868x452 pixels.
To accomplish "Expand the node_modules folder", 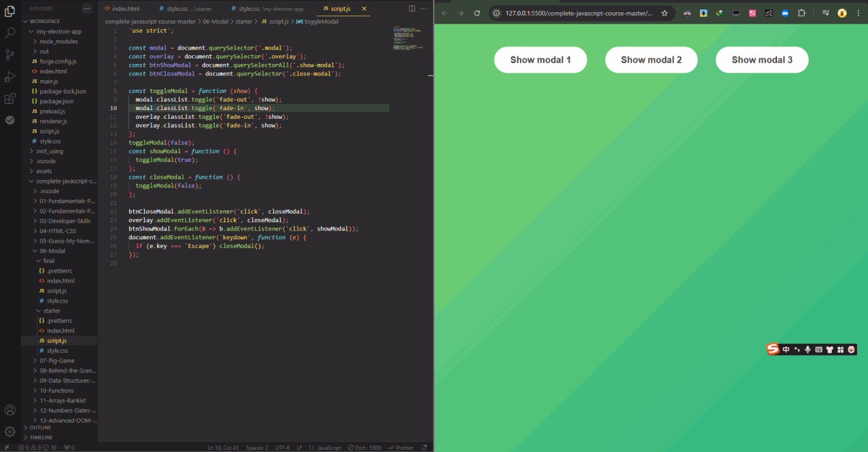I will tap(58, 41).
